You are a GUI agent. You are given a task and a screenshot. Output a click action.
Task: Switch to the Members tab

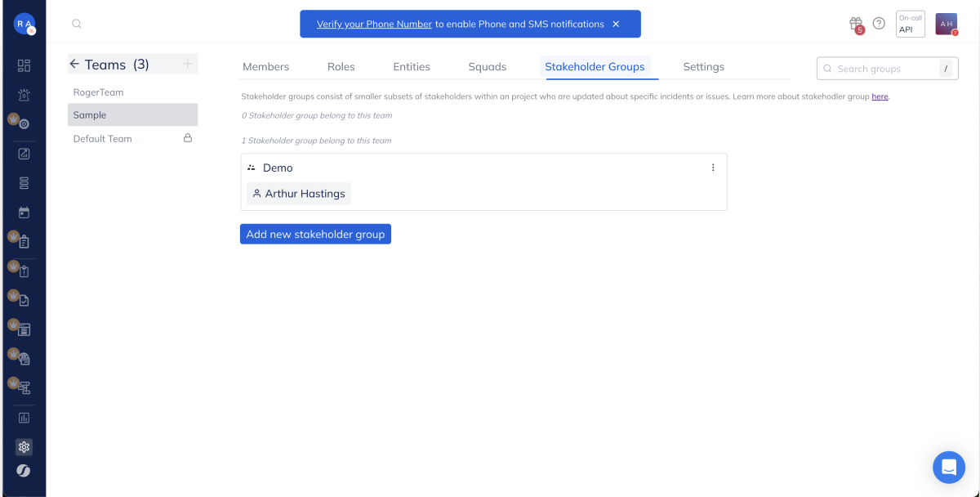[265, 67]
